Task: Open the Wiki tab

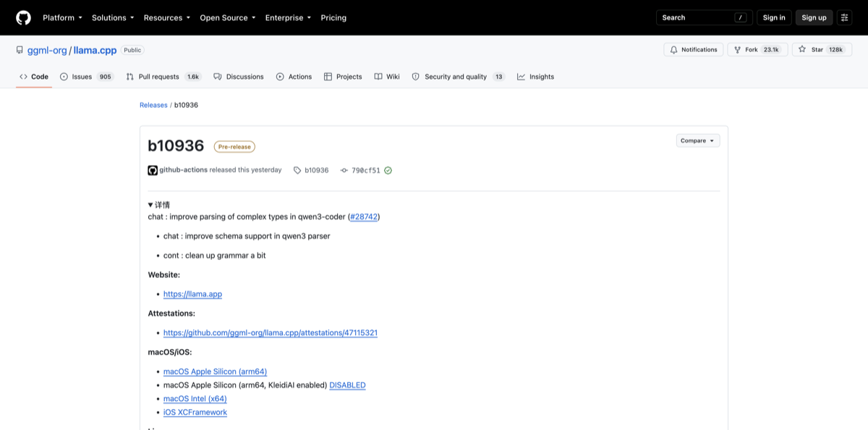Action: [x=387, y=77]
